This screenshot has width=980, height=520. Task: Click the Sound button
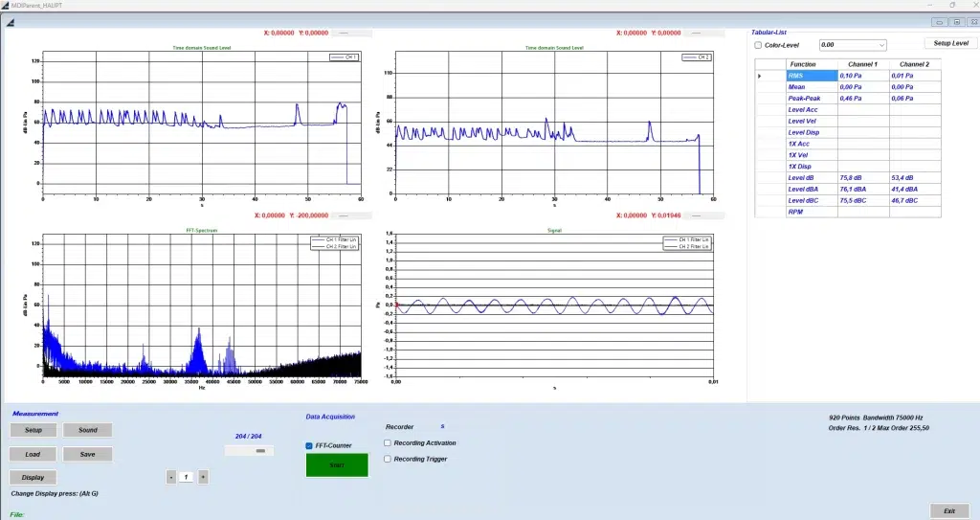click(87, 430)
